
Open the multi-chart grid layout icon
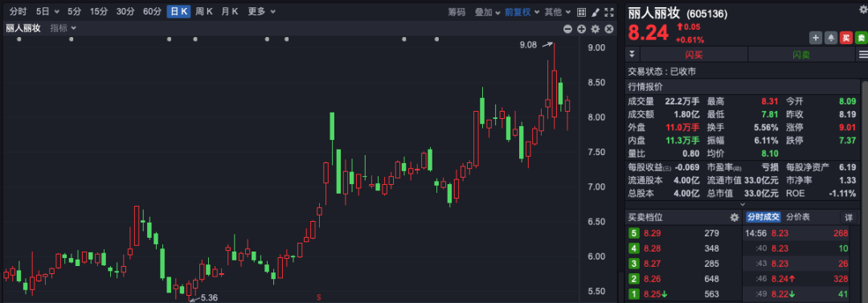pos(581,11)
